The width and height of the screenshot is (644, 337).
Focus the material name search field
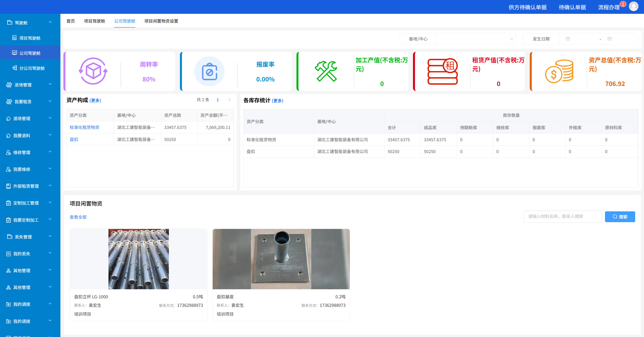point(562,217)
